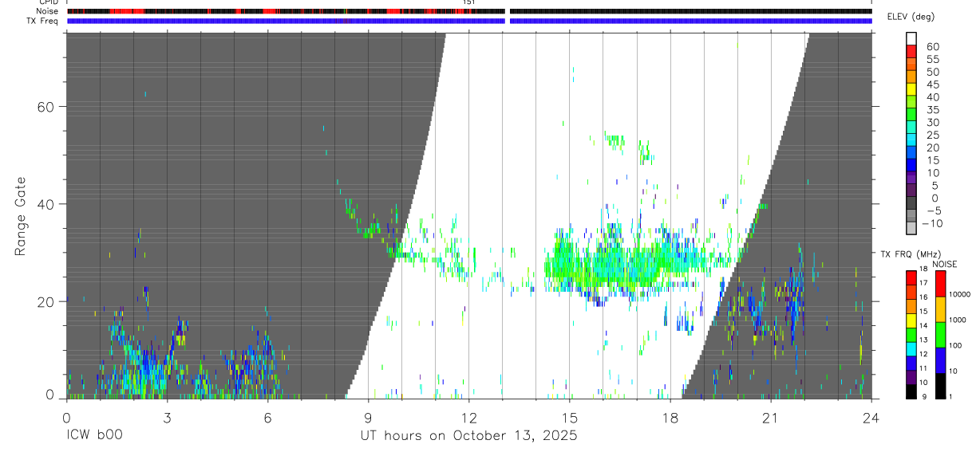Image resolution: width=980 pixels, height=452 pixels.
Task: Pick the white top segment of elevation colorbar
Action: (x=912, y=37)
